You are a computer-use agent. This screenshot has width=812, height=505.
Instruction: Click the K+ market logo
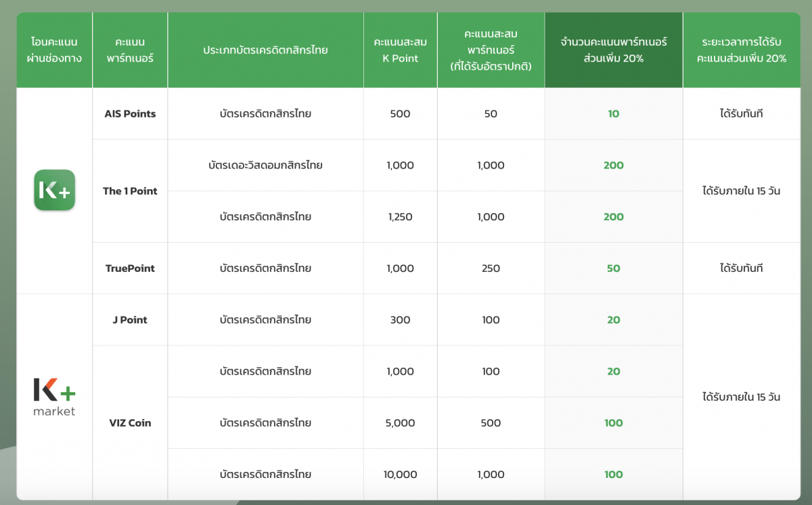(54, 397)
